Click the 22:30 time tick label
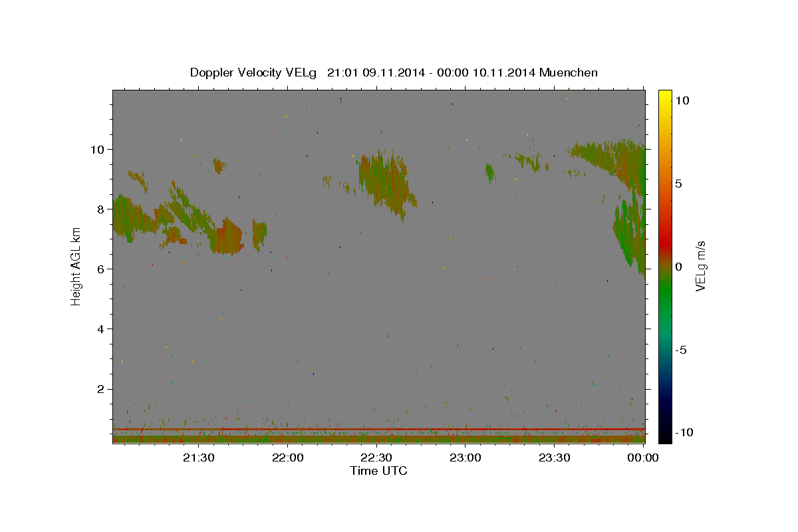798x532 pixels. pos(376,458)
